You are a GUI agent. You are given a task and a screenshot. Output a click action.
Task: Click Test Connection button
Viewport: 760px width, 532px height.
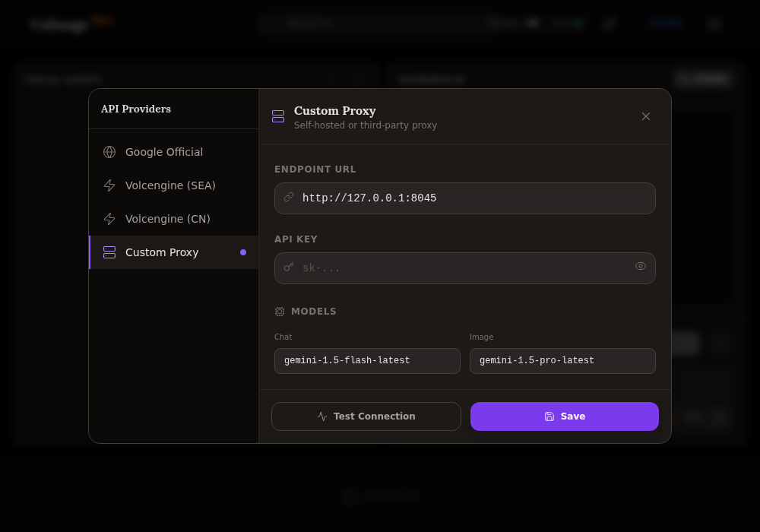366,416
